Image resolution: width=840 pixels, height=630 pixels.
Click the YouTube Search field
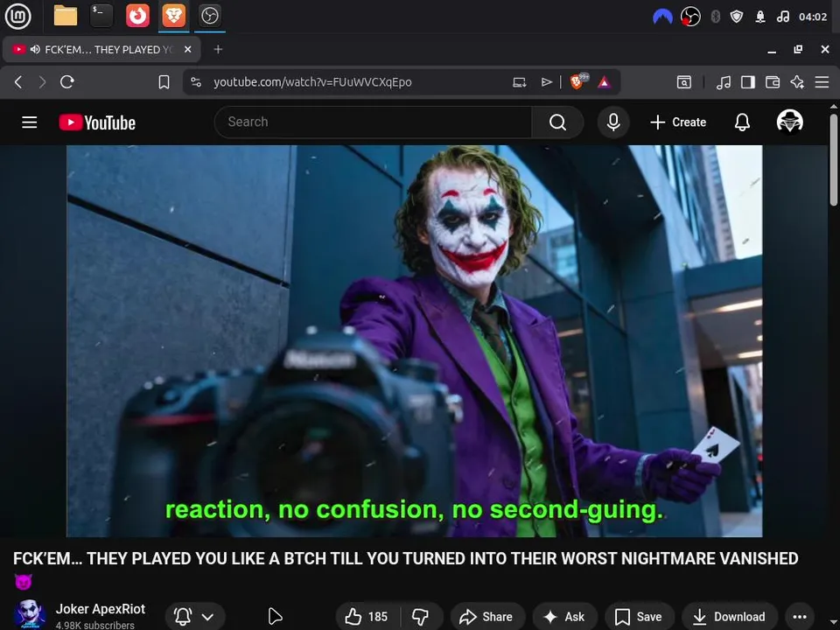click(x=373, y=122)
